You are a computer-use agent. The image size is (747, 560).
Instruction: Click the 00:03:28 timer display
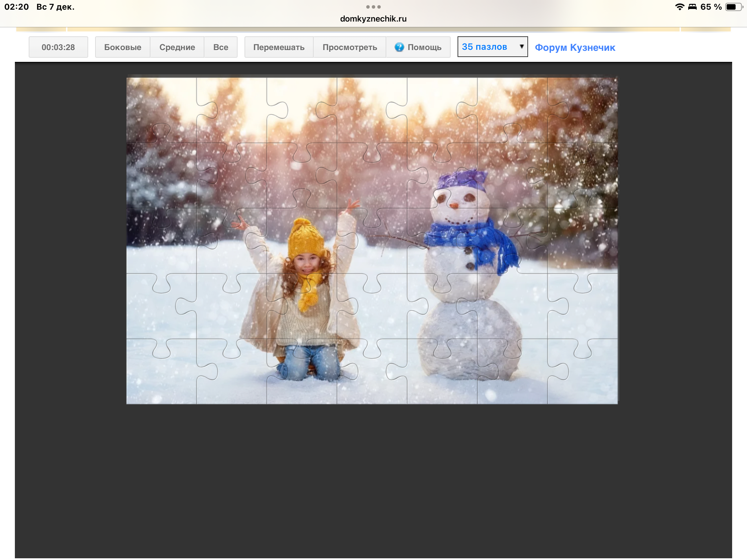click(x=58, y=47)
